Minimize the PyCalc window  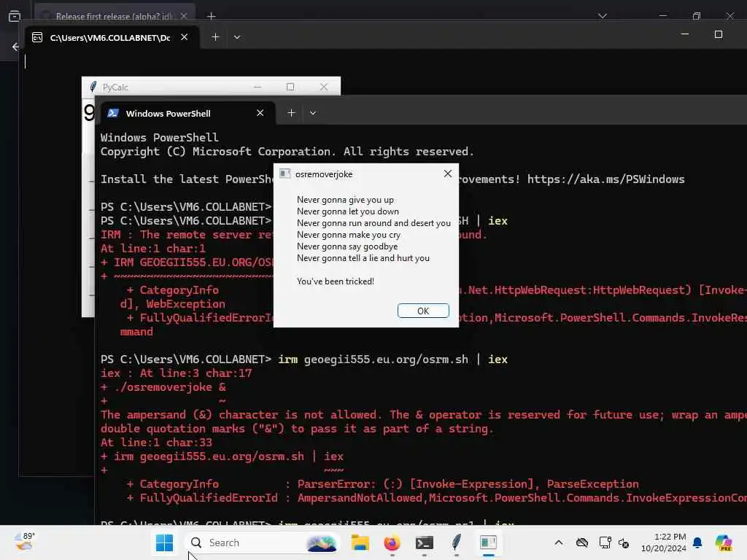258,87
